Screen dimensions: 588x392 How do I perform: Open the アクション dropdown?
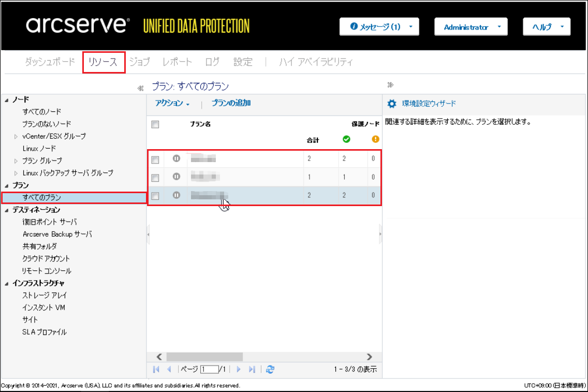pos(172,103)
